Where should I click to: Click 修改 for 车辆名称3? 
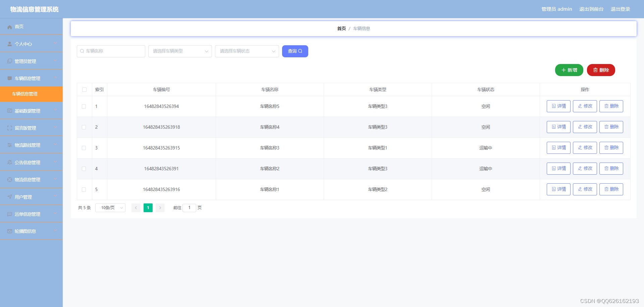tap(585, 148)
